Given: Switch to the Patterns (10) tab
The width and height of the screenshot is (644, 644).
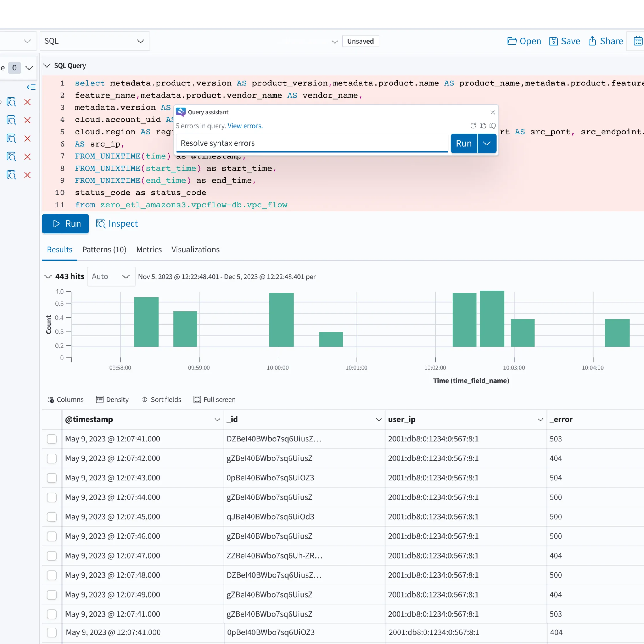Looking at the screenshot, I should point(104,249).
